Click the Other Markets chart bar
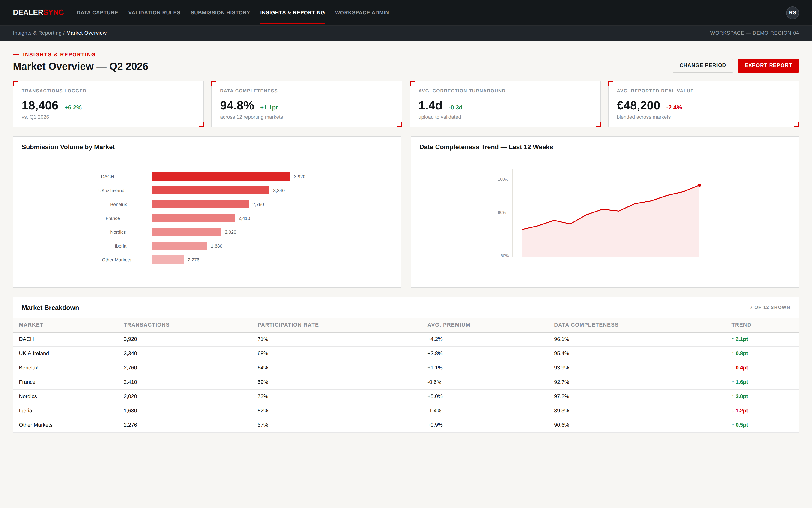 click(168, 260)
